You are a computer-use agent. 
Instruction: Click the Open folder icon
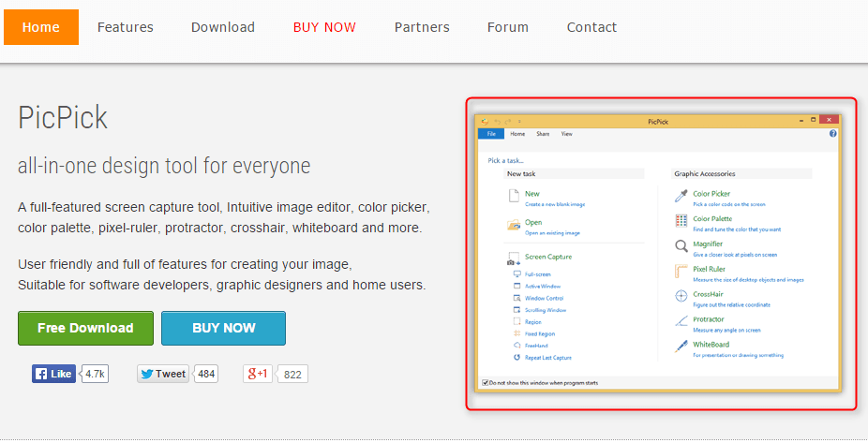pyautogui.click(x=513, y=225)
